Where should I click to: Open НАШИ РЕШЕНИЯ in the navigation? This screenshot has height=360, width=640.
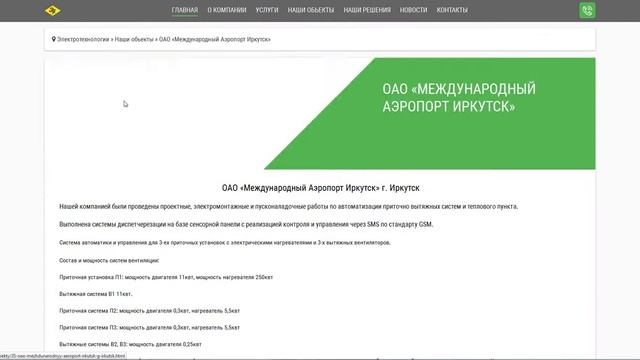click(x=367, y=10)
